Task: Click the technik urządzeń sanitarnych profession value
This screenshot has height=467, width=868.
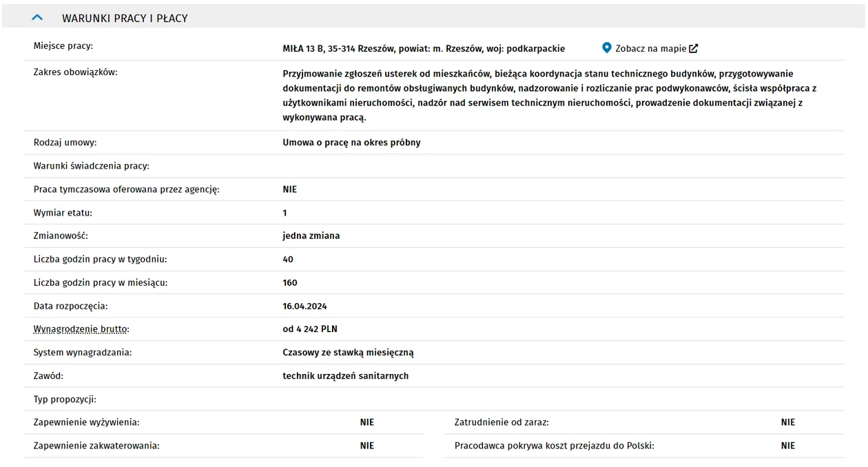Action: 346,376
